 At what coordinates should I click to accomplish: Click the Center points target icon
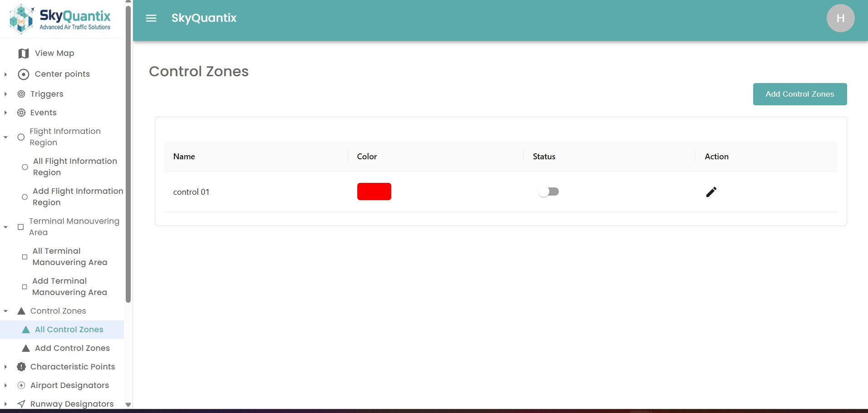[24, 74]
